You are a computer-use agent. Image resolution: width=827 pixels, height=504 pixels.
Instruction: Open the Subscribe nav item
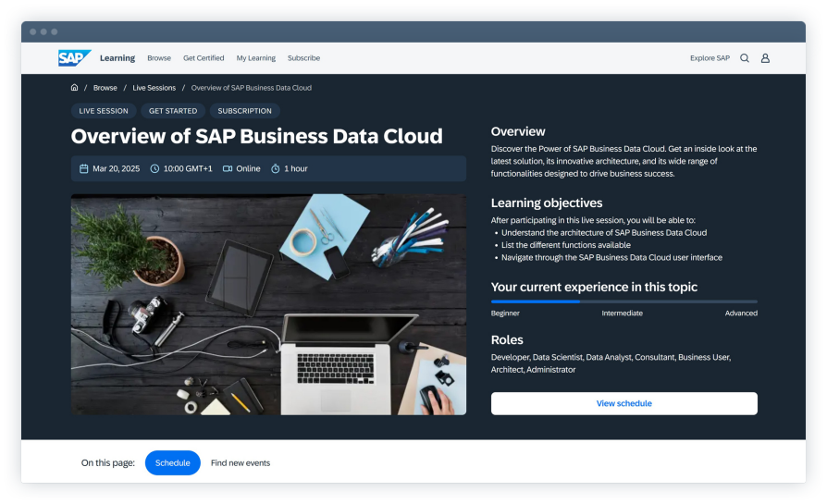[303, 58]
